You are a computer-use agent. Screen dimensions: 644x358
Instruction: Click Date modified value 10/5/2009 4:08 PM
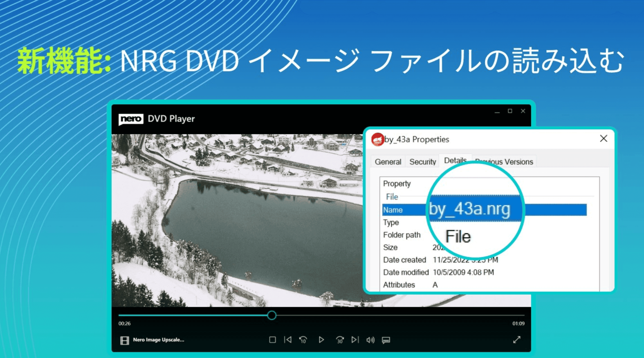click(x=463, y=272)
